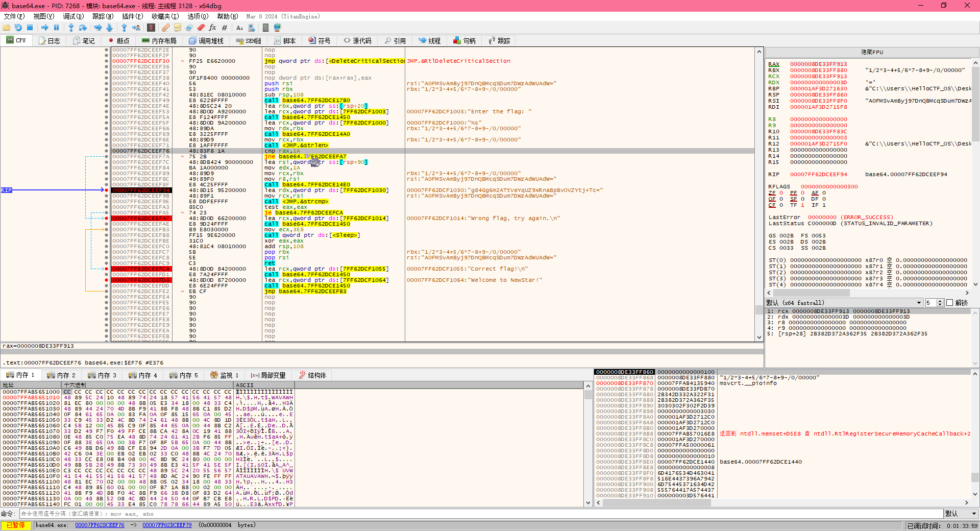The width and height of the screenshot is (980, 531).
Task: Click the Pause execution icon
Action: pos(56,28)
